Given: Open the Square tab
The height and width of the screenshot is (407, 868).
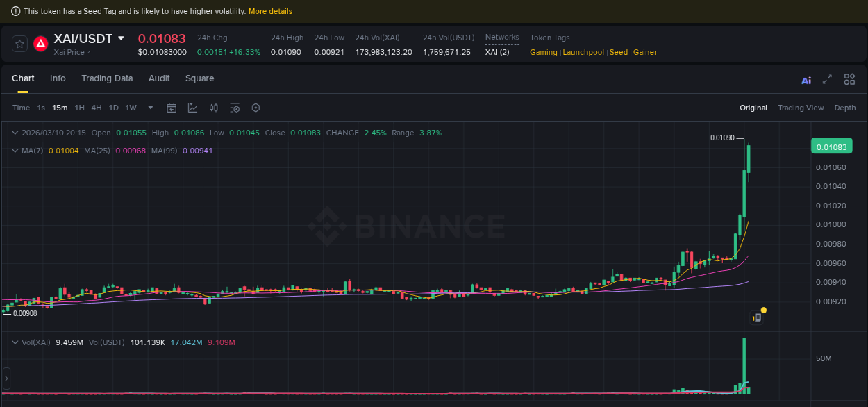Looking at the screenshot, I should tap(199, 78).
